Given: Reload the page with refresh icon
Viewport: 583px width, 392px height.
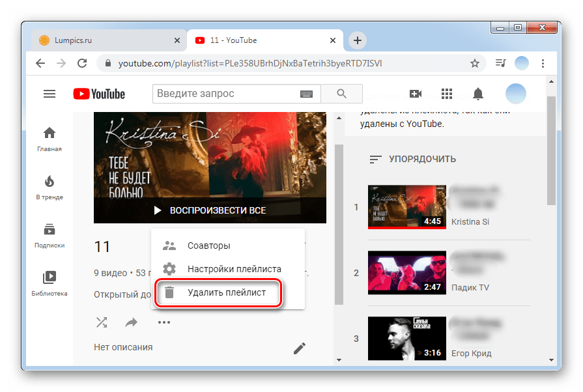Looking at the screenshot, I should coord(82,63).
